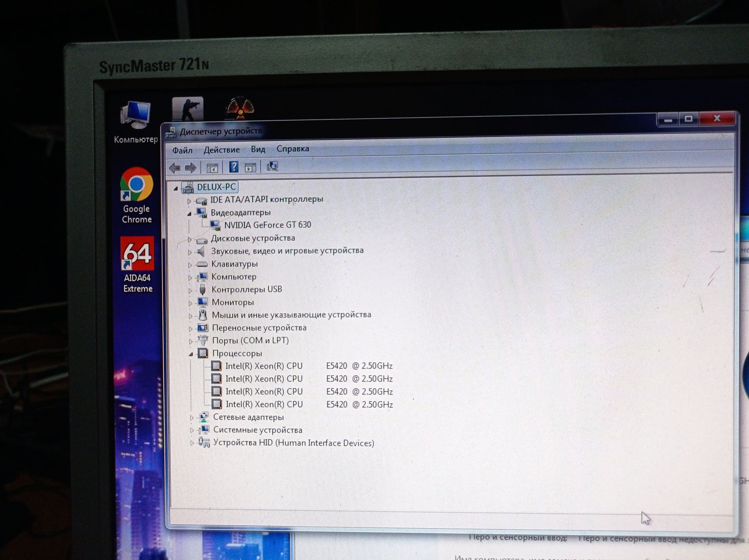Click the Процессоры chip icon
The image size is (749, 560).
click(203, 353)
